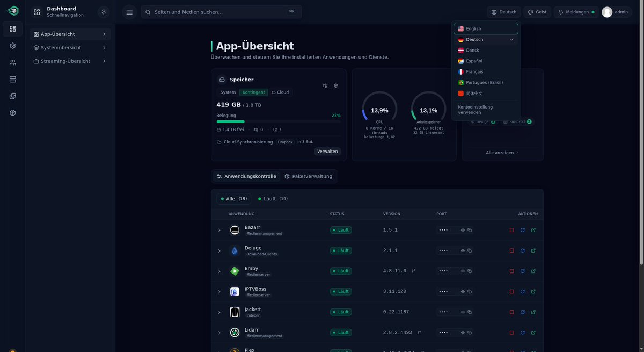Copy the Deluge port value
Screen dimensions: 644x352
point(470,250)
